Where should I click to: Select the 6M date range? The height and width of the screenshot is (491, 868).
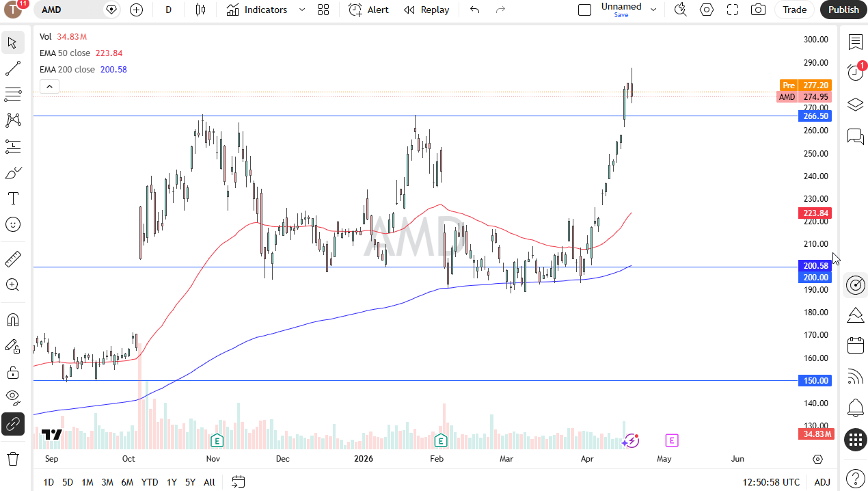tap(127, 482)
